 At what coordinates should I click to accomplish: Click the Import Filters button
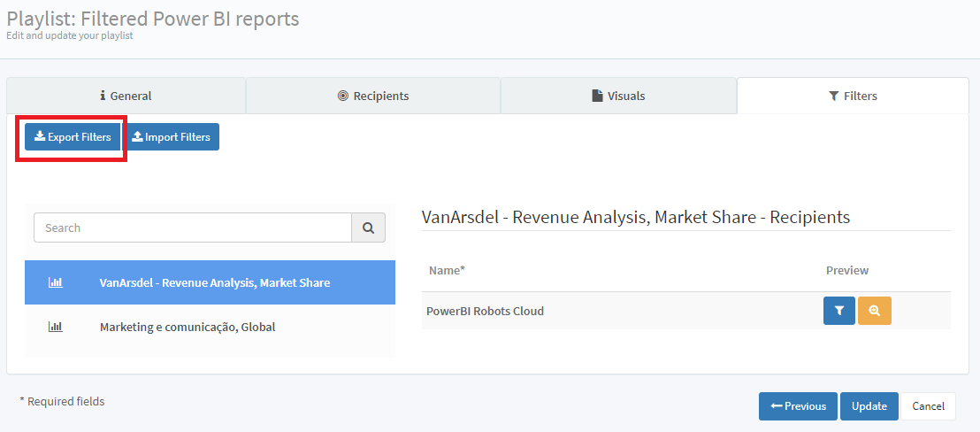point(172,137)
